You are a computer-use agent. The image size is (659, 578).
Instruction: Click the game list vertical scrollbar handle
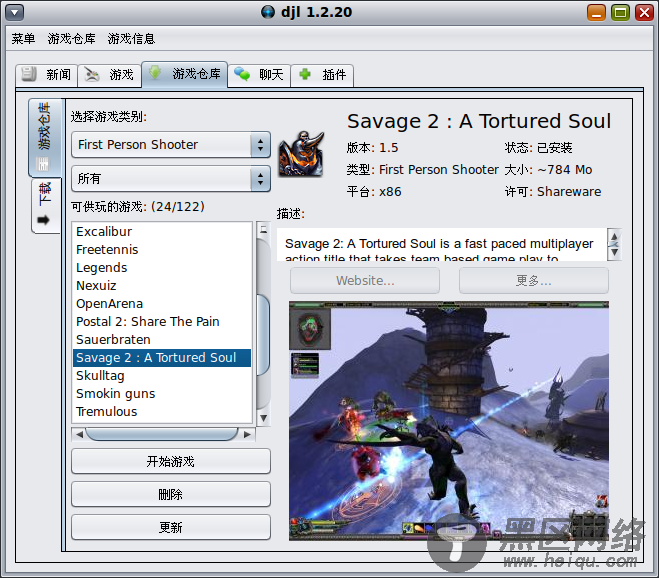point(264,334)
